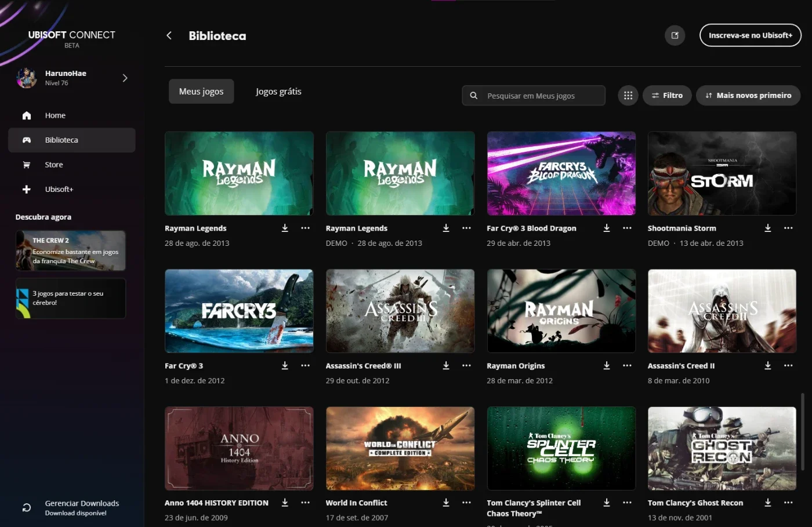Go back using the arrow beside Biblioteca

(x=169, y=35)
